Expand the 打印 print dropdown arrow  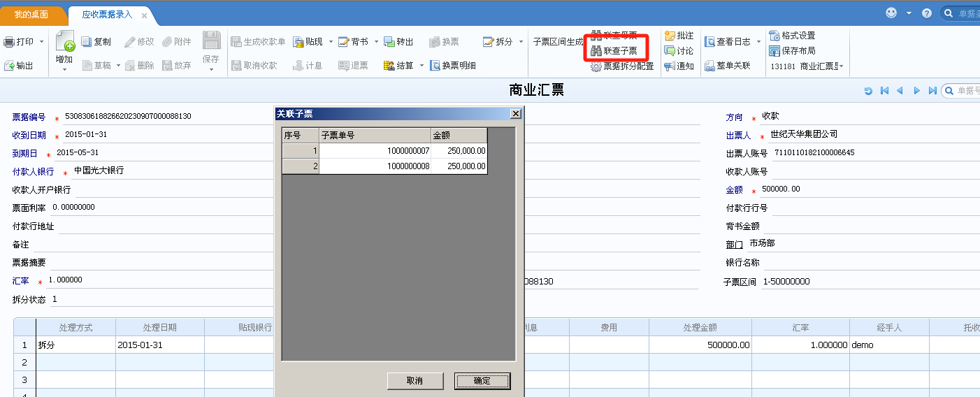coord(41,42)
